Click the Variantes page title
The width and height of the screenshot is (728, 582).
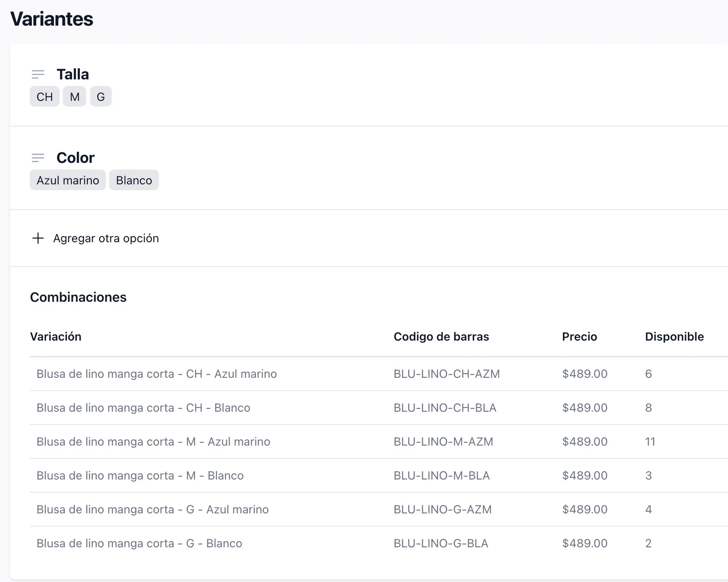52,19
